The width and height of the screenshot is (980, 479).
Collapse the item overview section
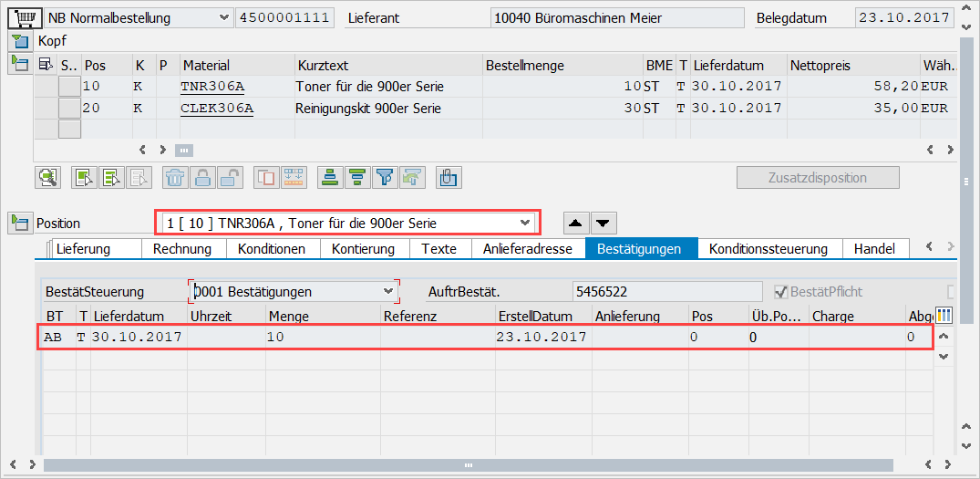pyautogui.click(x=19, y=63)
